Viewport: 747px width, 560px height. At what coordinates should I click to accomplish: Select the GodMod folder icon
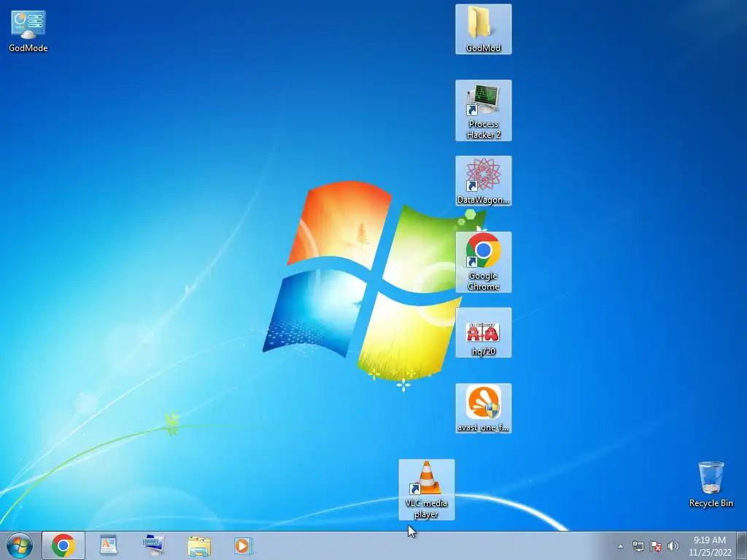[484, 29]
